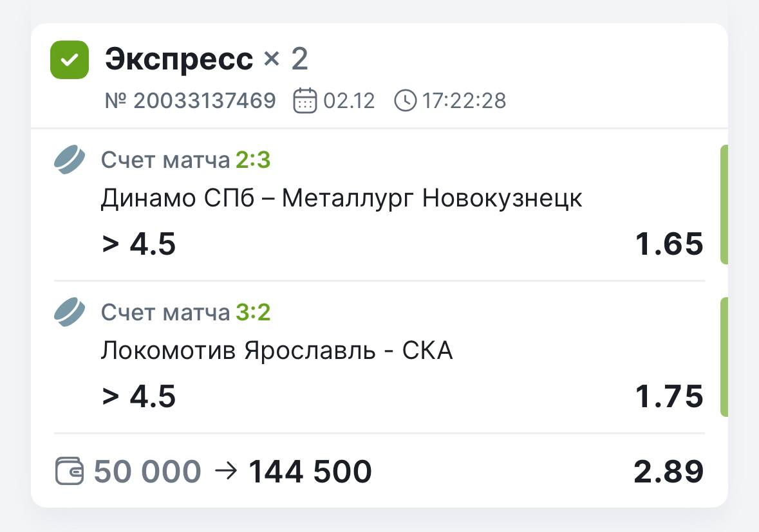The width and height of the screenshot is (759, 532).
Task: Click the hockey puck icon for Динамо СПб match
Action: [69, 160]
